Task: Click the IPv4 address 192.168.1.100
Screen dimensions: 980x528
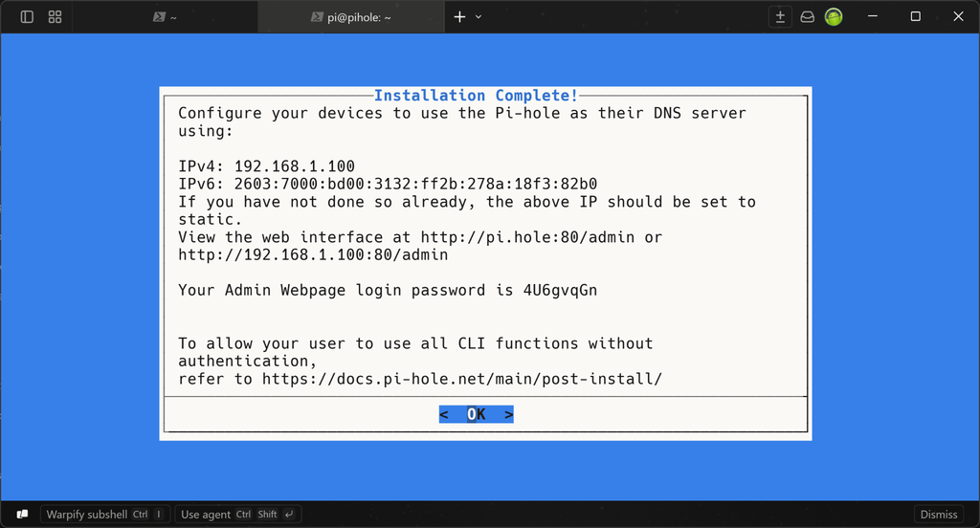Action: (295, 166)
